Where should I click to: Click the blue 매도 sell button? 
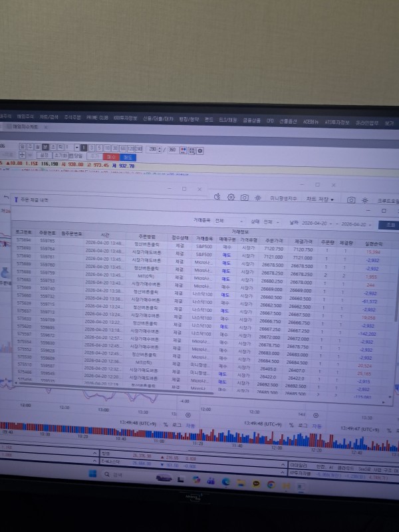pyautogui.click(x=128, y=158)
